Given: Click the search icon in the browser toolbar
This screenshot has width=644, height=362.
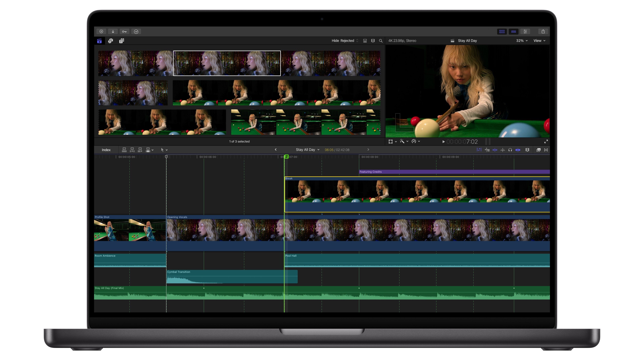Looking at the screenshot, I should [381, 41].
